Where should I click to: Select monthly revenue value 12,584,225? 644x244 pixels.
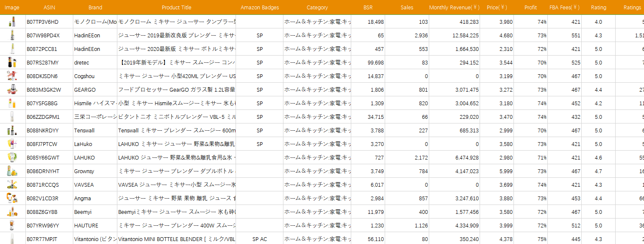[466, 36]
